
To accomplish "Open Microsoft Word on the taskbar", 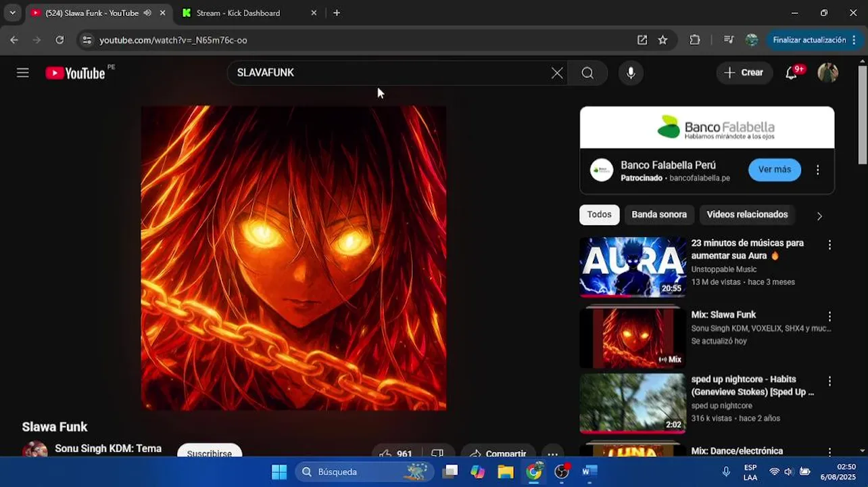I will [589, 471].
